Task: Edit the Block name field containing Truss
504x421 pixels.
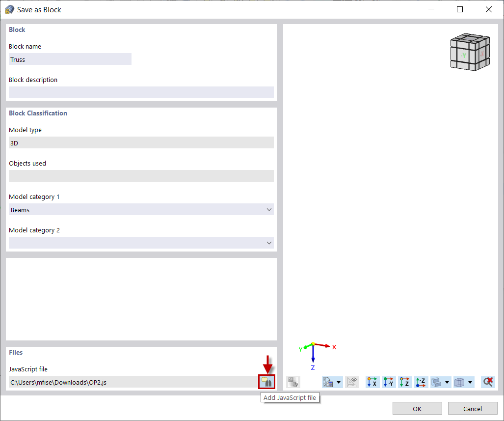Action: click(70, 59)
